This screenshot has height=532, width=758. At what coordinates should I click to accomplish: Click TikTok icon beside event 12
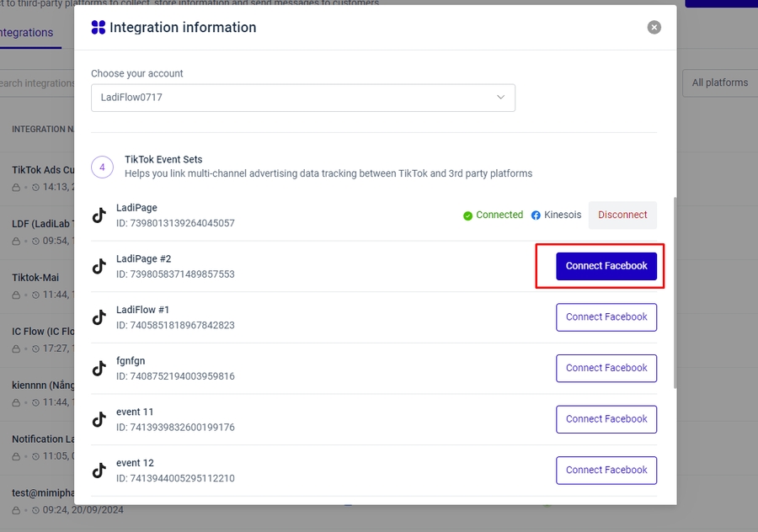click(99, 471)
